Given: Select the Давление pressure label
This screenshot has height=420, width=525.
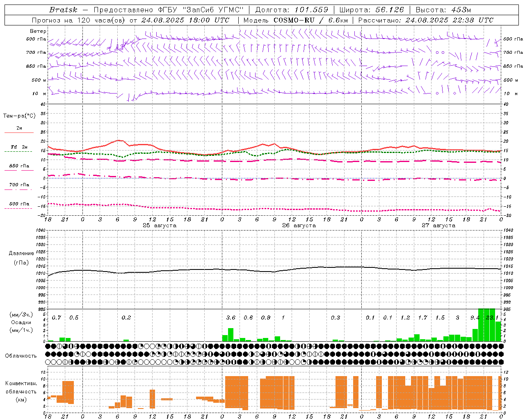Looking at the screenshot, I should tap(21, 253).
